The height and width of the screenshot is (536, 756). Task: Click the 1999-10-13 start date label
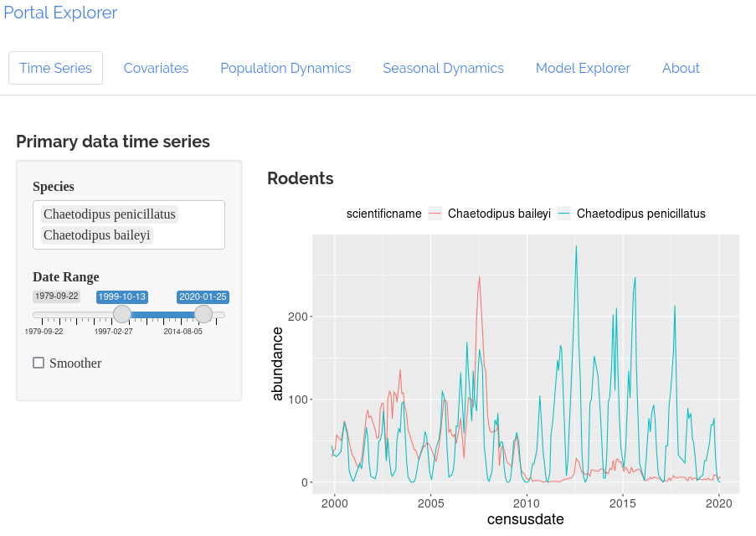point(122,296)
